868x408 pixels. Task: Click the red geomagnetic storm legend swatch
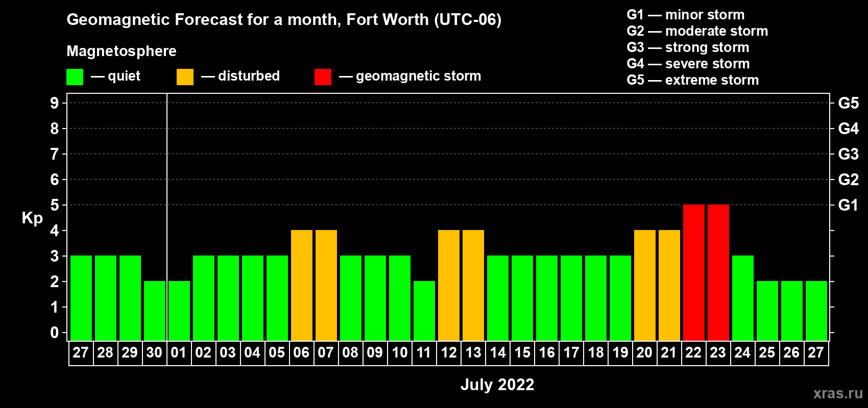click(x=323, y=77)
